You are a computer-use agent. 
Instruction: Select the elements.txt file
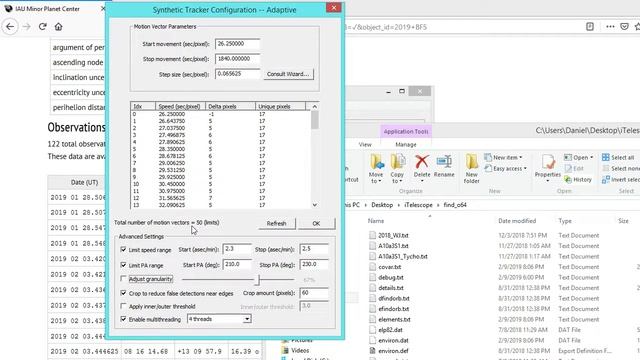pyautogui.click(x=394, y=320)
